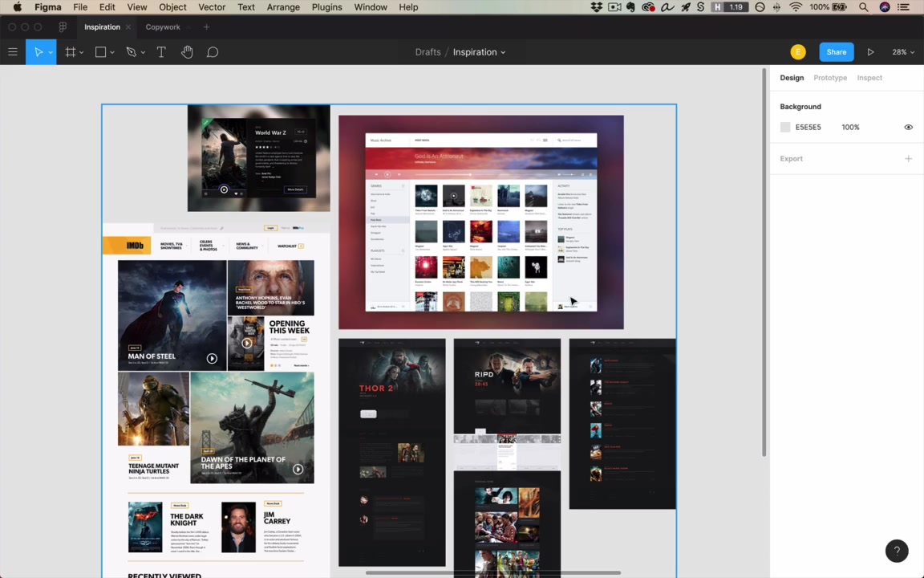The image size is (924, 578).
Task: Select the Pen tool
Action: coord(132,52)
